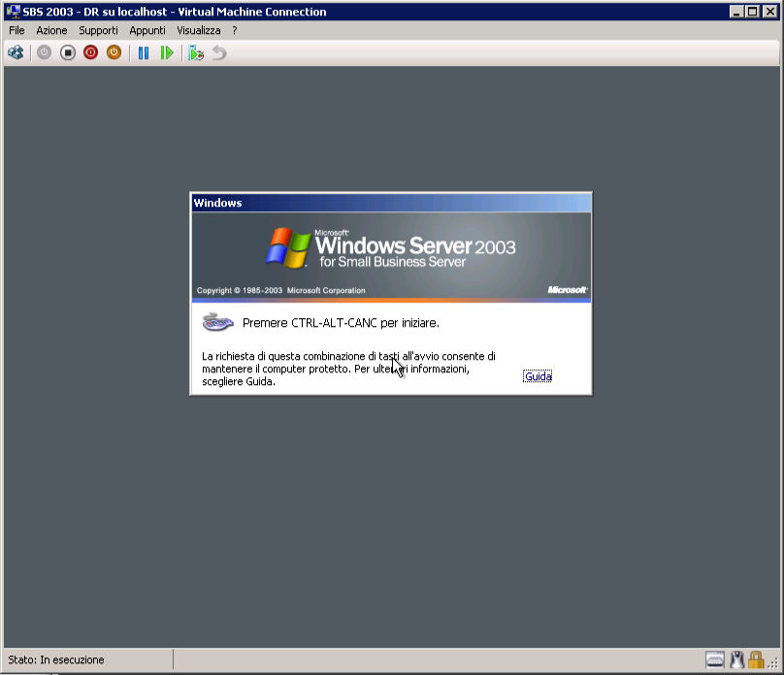Close the Virtual Machine Connection window
The height and width of the screenshot is (675, 784).
coord(770,12)
